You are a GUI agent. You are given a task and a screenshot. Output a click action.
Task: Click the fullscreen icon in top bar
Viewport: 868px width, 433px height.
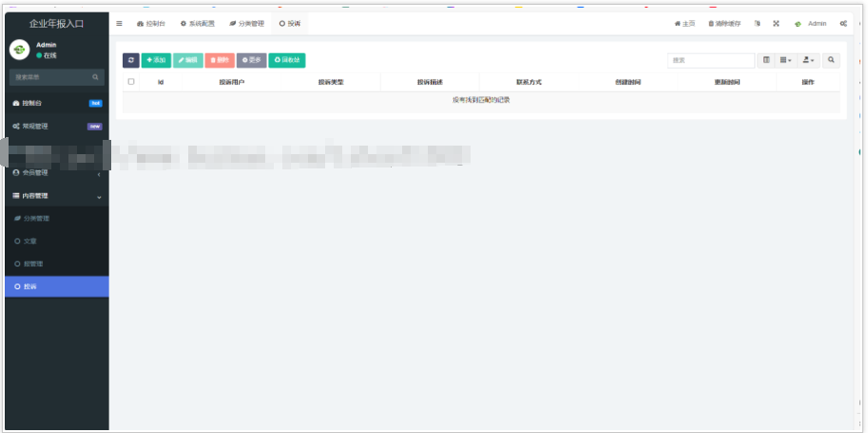pos(776,23)
